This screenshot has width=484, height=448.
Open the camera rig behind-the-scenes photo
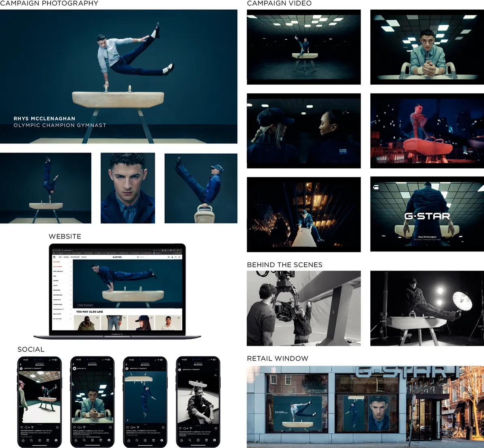(x=304, y=308)
